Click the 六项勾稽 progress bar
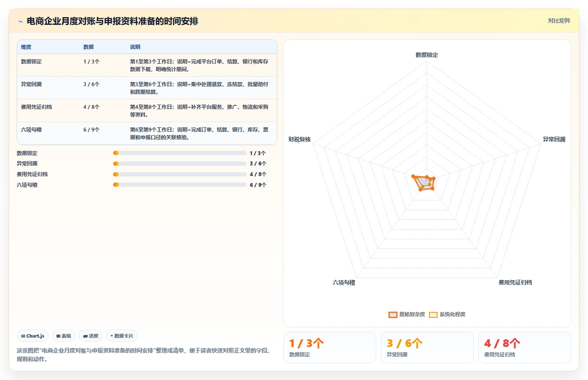The image size is (588, 380). [180, 185]
